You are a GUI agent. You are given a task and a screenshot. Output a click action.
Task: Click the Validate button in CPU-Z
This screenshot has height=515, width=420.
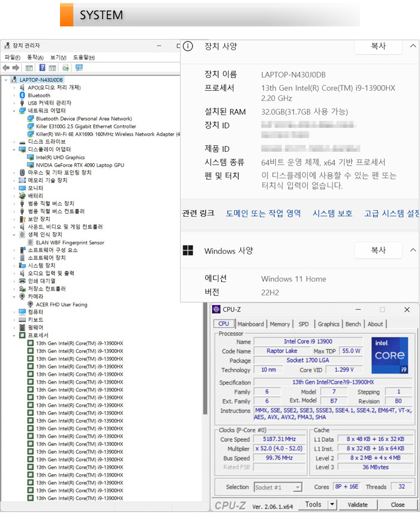tap(358, 505)
